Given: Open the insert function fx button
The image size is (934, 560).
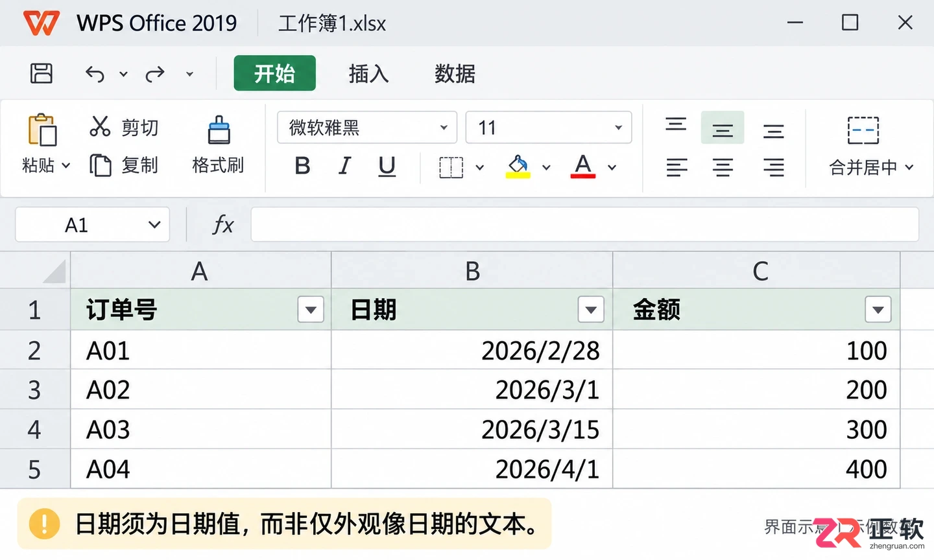Looking at the screenshot, I should click(x=222, y=225).
